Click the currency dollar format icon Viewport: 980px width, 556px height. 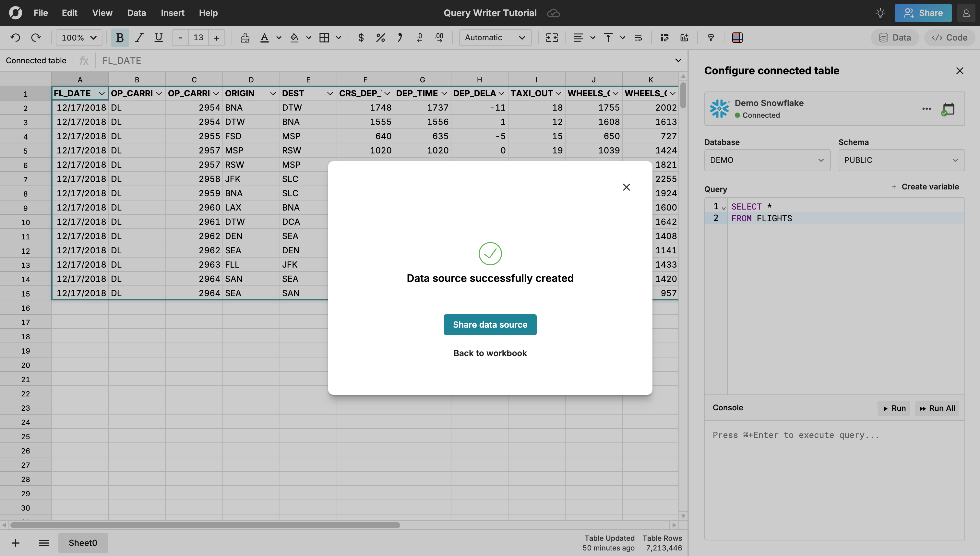361,37
